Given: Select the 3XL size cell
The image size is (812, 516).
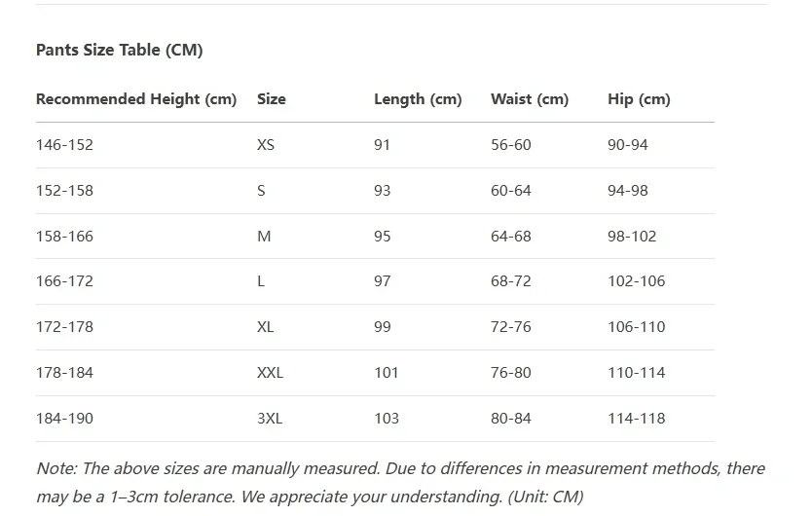Looking at the screenshot, I should 270,418.
